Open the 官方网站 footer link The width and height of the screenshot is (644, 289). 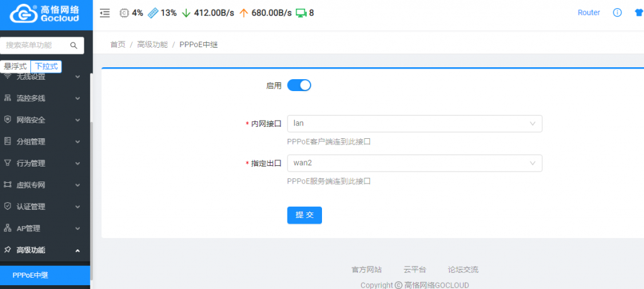coord(366,270)
